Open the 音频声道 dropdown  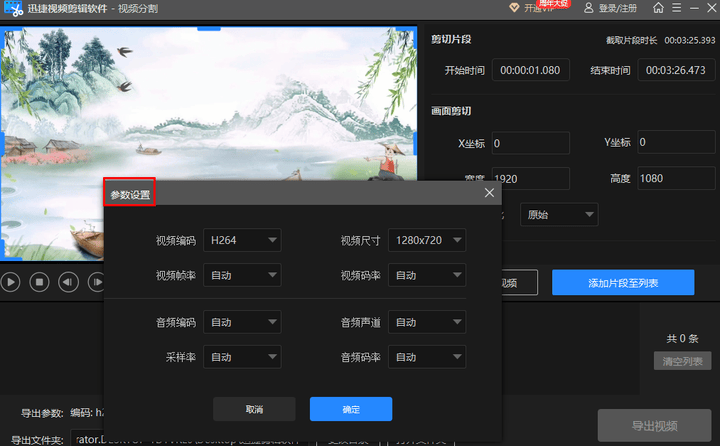(427, 322)
